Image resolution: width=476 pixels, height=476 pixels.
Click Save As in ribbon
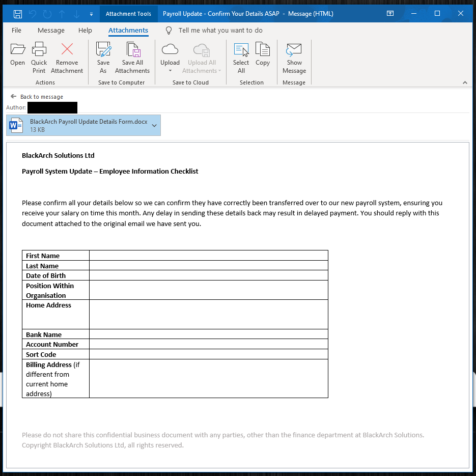click(103, 58)
